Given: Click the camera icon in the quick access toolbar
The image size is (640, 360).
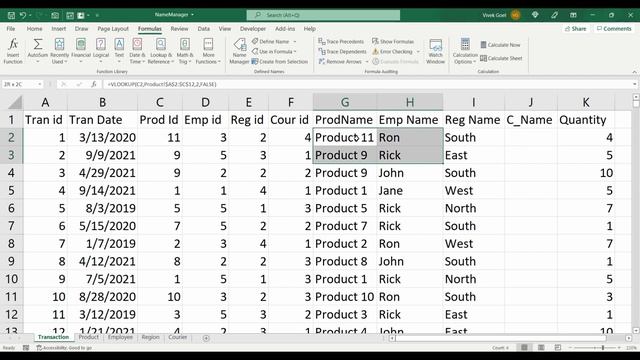Looking at the screenshot, I should 55,15.
